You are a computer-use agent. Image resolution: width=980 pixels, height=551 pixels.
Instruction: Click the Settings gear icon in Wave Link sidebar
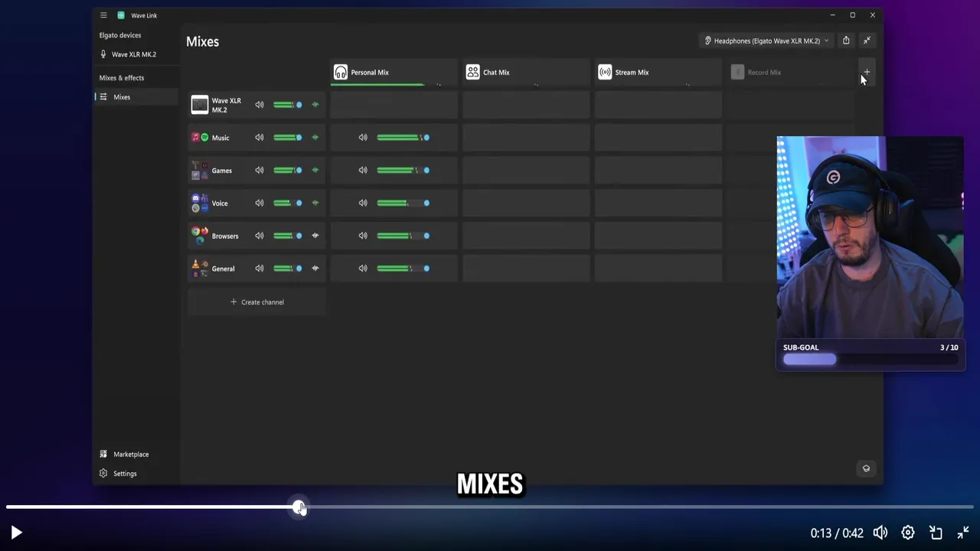point(103,474)
